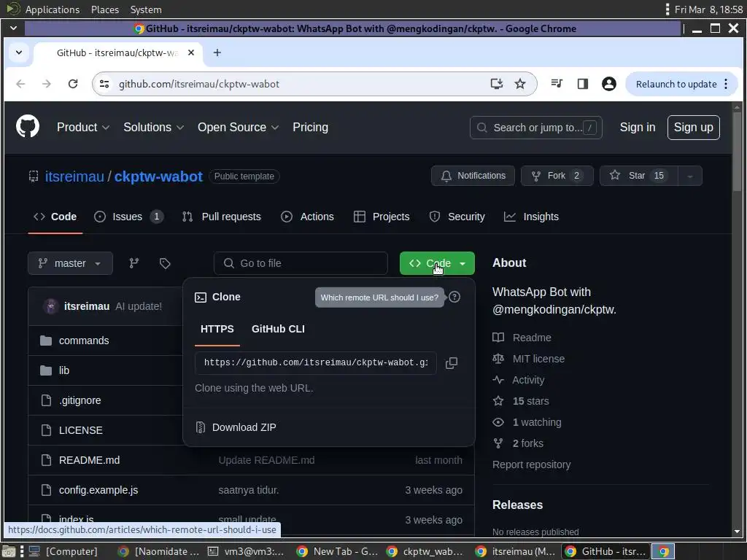Click the branches icon next to master
This screenshot has width=747, height=560.
[x=134, y=262]
